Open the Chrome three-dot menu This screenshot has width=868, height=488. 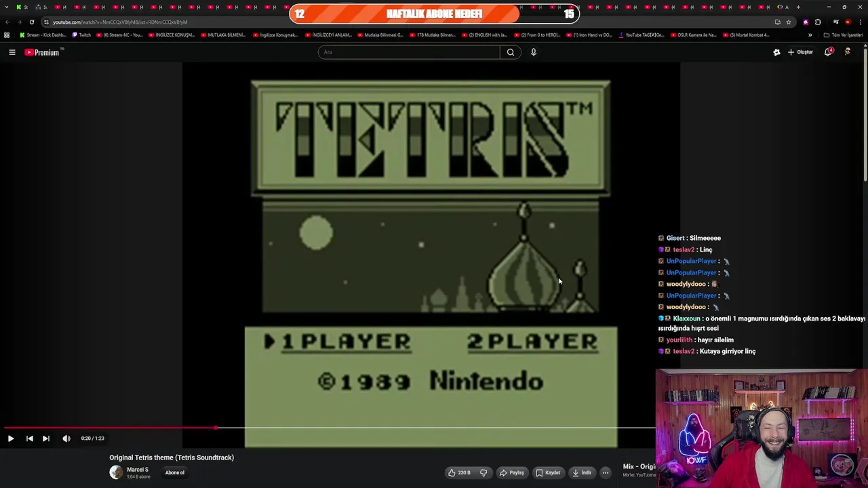tap(860, 22)
